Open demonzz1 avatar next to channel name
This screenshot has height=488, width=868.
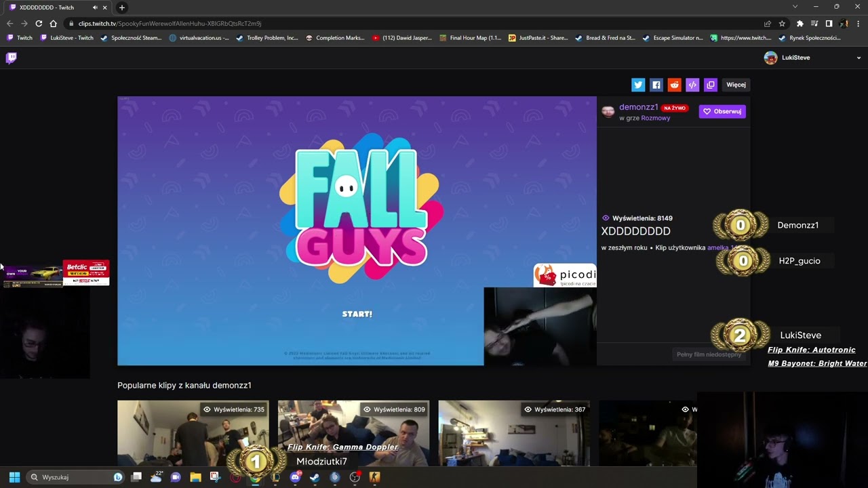pyautogui.click(x=608, y=111)
